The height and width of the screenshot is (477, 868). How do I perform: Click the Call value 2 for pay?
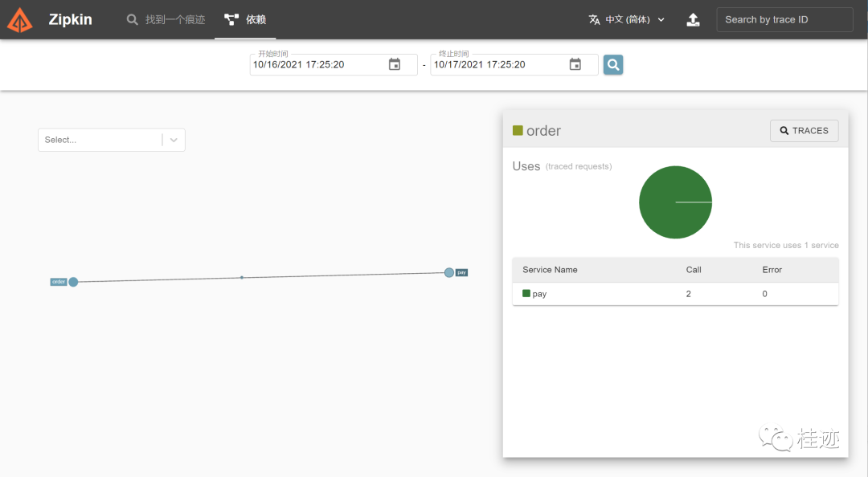(x=689, y=294)
